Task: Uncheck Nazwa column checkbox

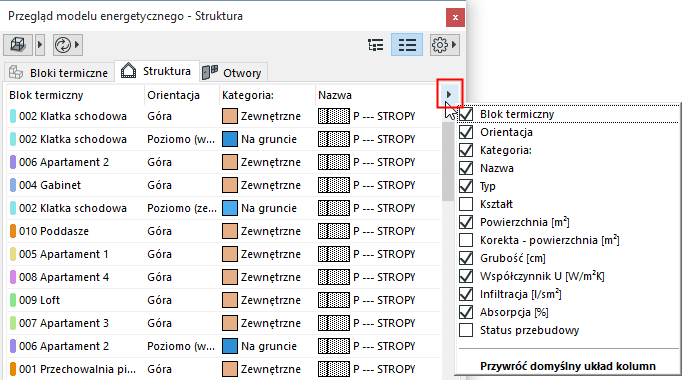Action: (466, 168)
